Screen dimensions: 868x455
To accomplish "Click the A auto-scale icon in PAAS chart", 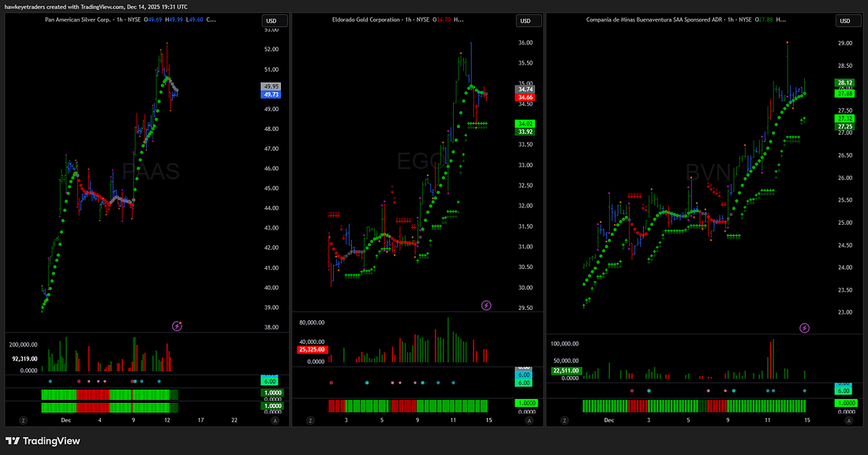I will pos(275,420).
